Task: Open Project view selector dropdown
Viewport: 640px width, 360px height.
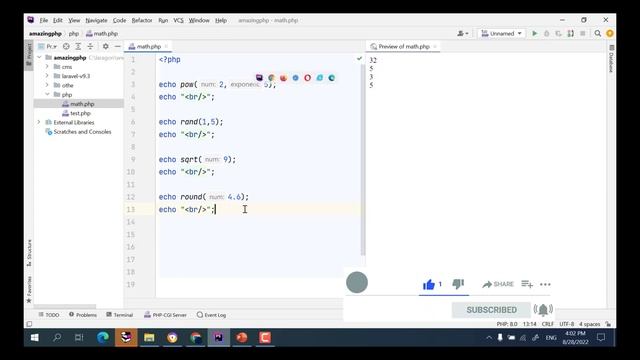Action: pos(48,47)
